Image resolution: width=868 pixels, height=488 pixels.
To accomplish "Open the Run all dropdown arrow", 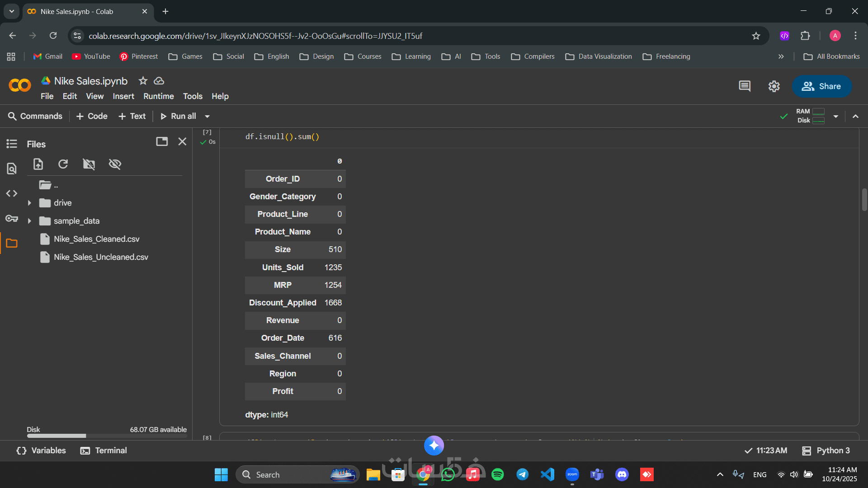I will (x=207, y=116).
